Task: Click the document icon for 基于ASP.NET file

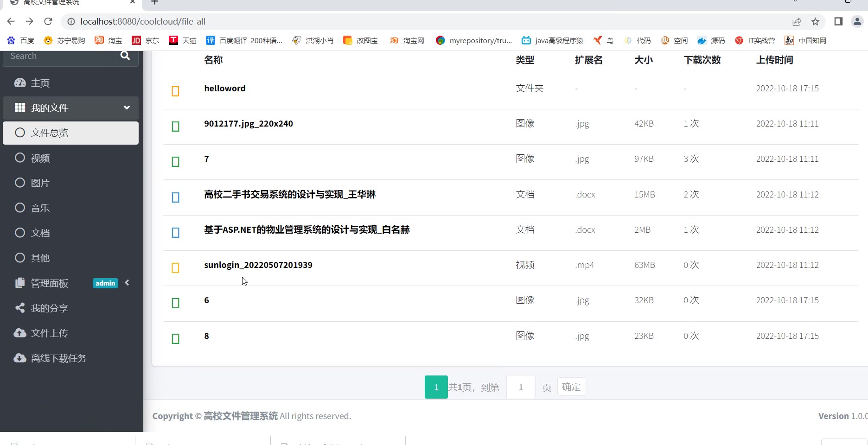Action: 176,233
